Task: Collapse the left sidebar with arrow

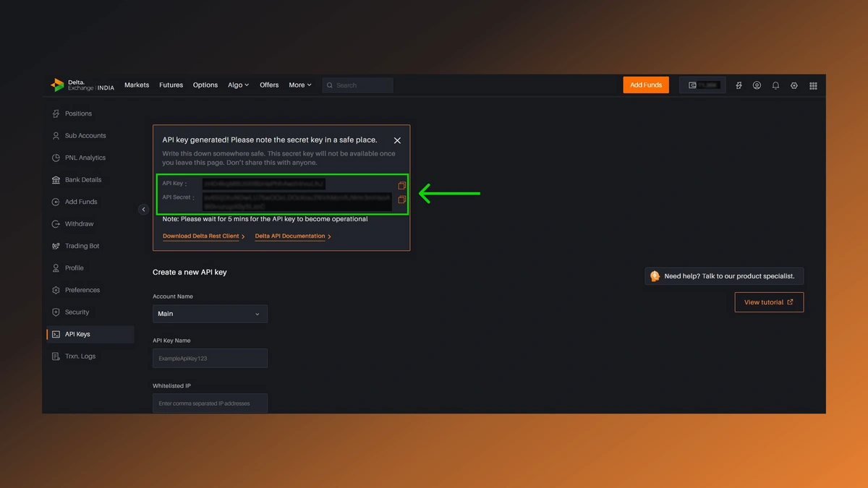Action: pos(143,210)
